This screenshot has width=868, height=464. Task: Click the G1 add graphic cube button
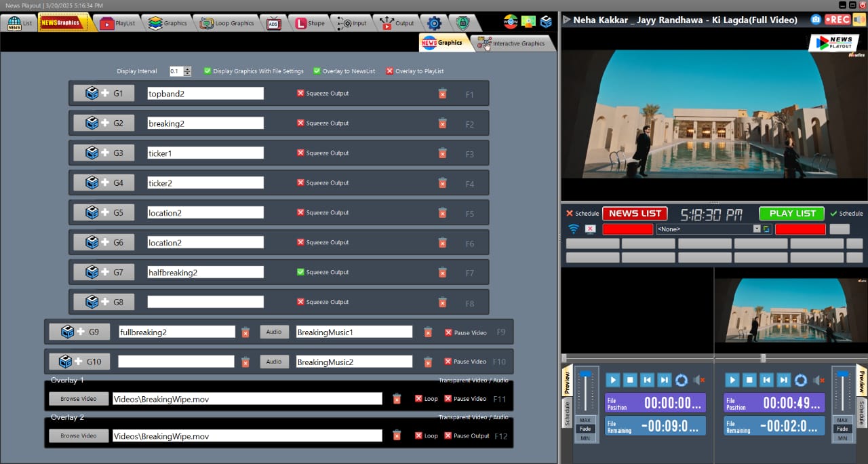point(104,94)
